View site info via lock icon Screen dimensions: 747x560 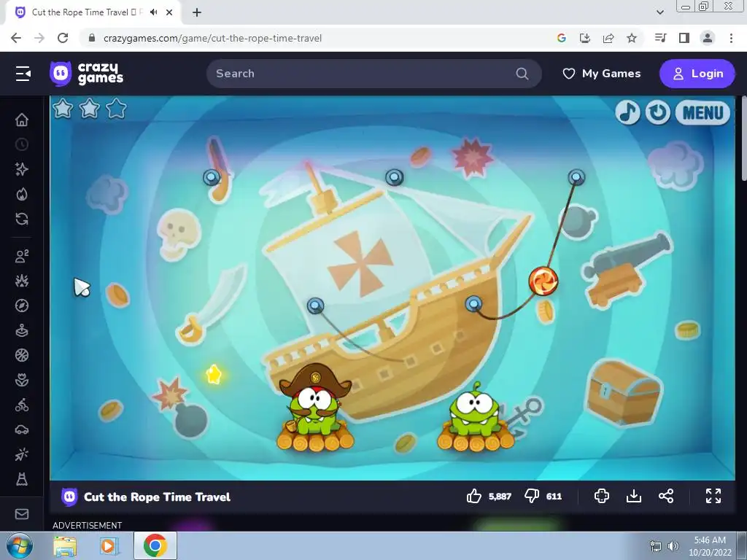[x=92, y=38]
